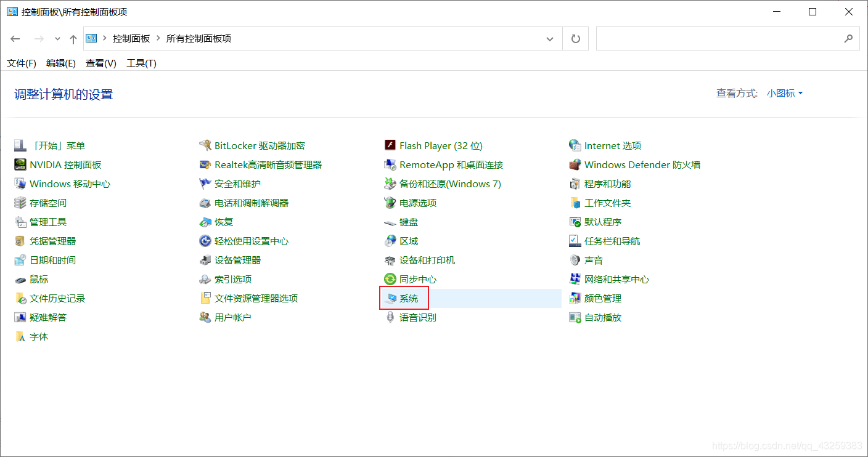Open the 设备管理器 icon

pyautogui.click(x=205, y=260)
